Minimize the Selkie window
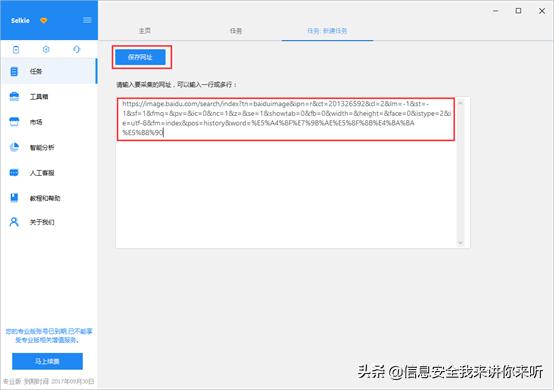The height and width of the screenshot is (390, 554). pyautogui.click(x=496, y=11)
